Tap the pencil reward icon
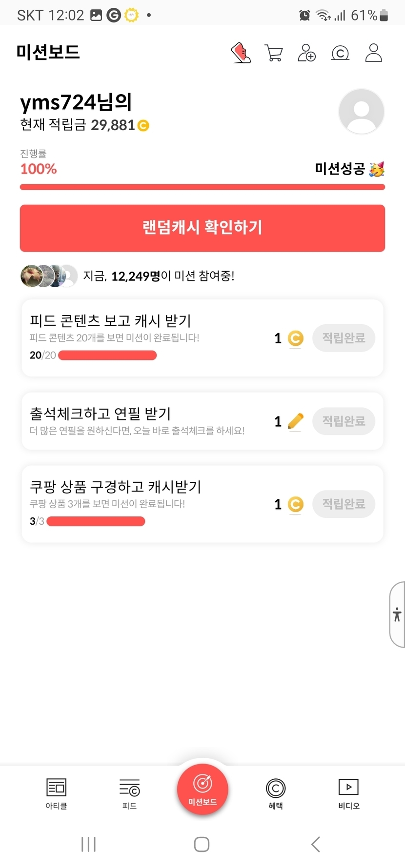The height and width of the screenshot is (868, 405). 295,421
